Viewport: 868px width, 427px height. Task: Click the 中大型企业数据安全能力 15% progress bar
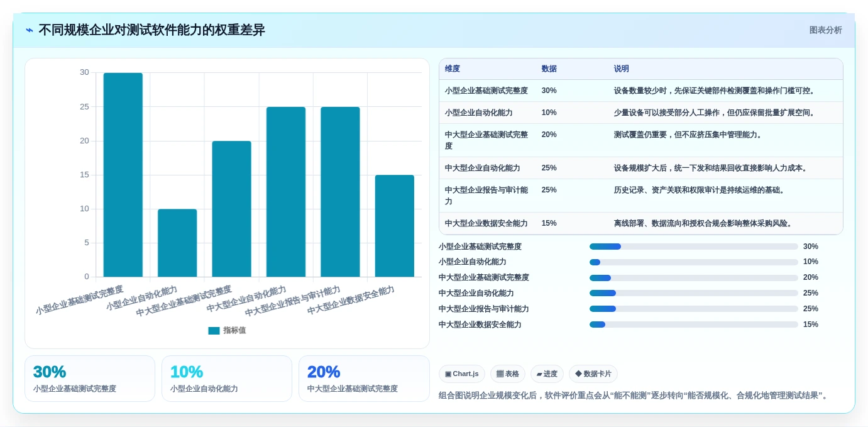pos(694,324)
